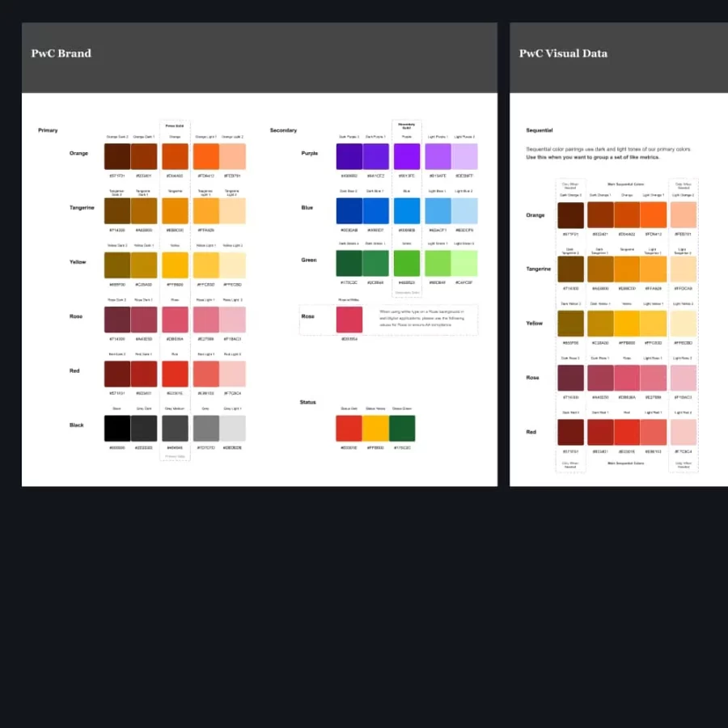The height and width of the screenshot is (728, 728).
Task: Click the Rose accessibility note text box
Action: pyautogui.click(x=427, y=320)
